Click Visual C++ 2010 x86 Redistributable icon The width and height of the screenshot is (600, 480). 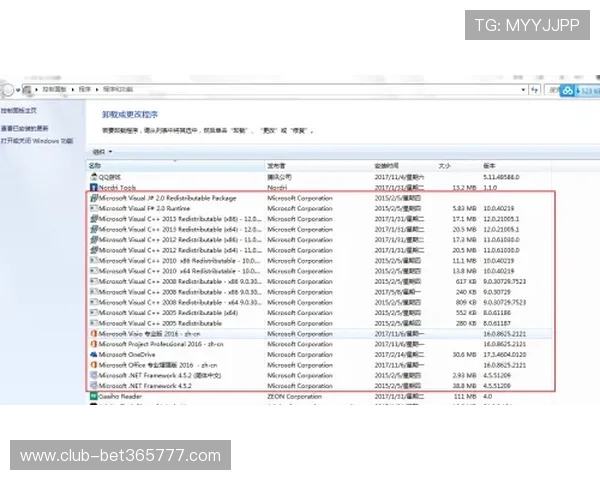[x=94, y=260]
